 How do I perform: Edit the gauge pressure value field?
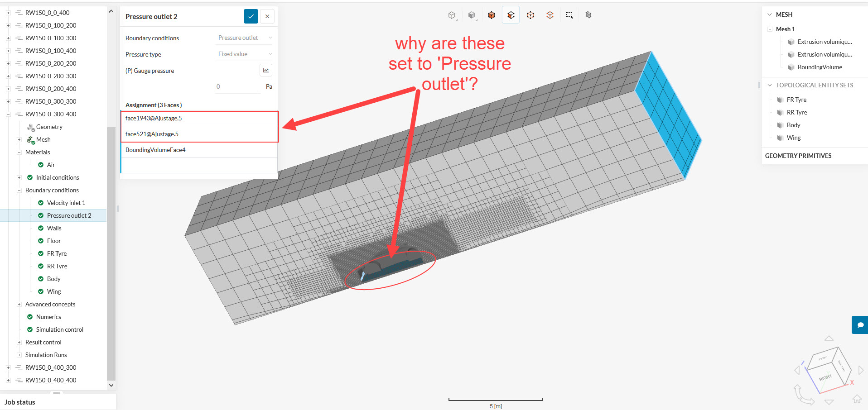pos(237,86)
